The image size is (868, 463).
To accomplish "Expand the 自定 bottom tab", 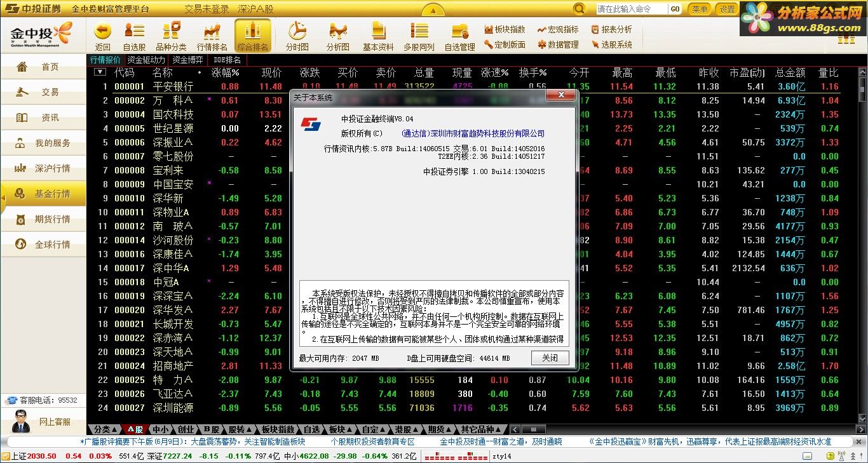I will [x=374, y=429].
